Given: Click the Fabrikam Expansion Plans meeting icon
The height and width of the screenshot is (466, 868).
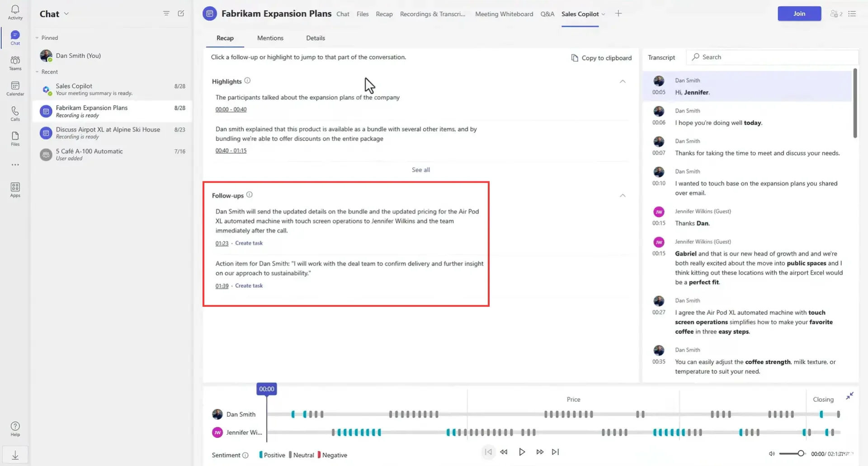Looking at the screenshot, I should click(209, 14).
